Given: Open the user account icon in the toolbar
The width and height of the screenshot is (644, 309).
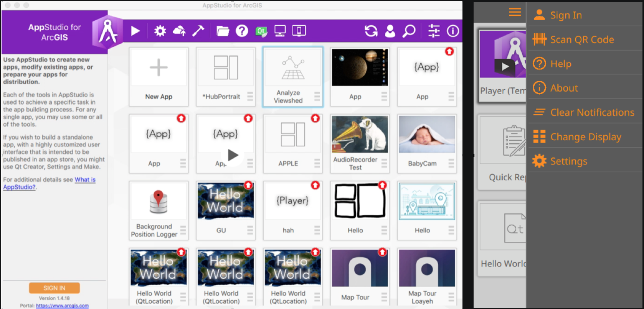Looking at the screenshot, I should tap(390, 31).
